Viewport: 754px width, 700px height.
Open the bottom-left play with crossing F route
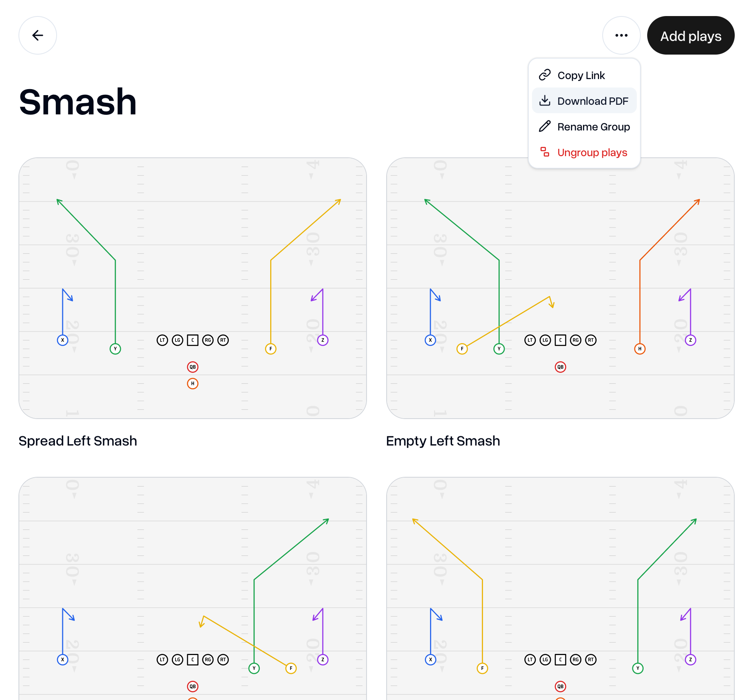(x=193, y=588)
